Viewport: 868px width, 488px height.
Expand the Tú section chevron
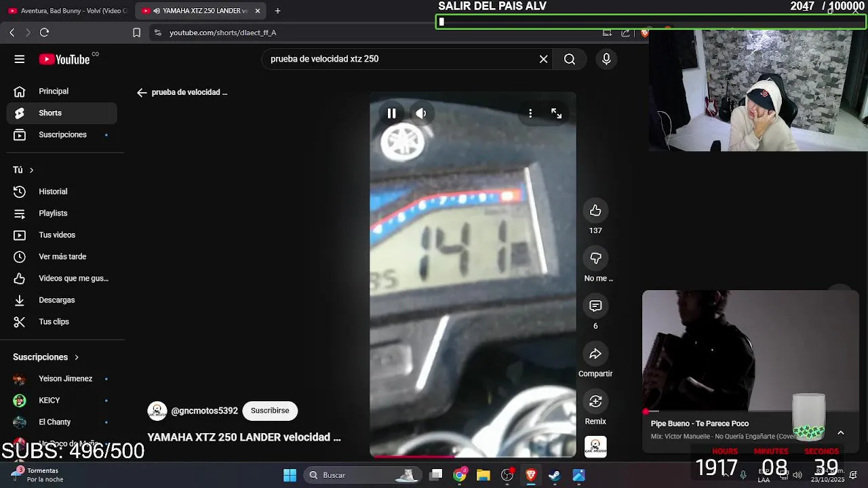pos(31,170)
